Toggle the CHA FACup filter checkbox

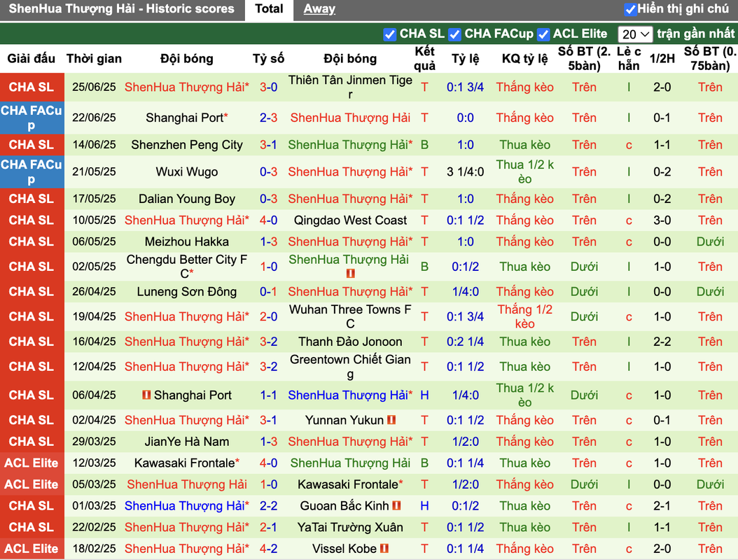454,34
